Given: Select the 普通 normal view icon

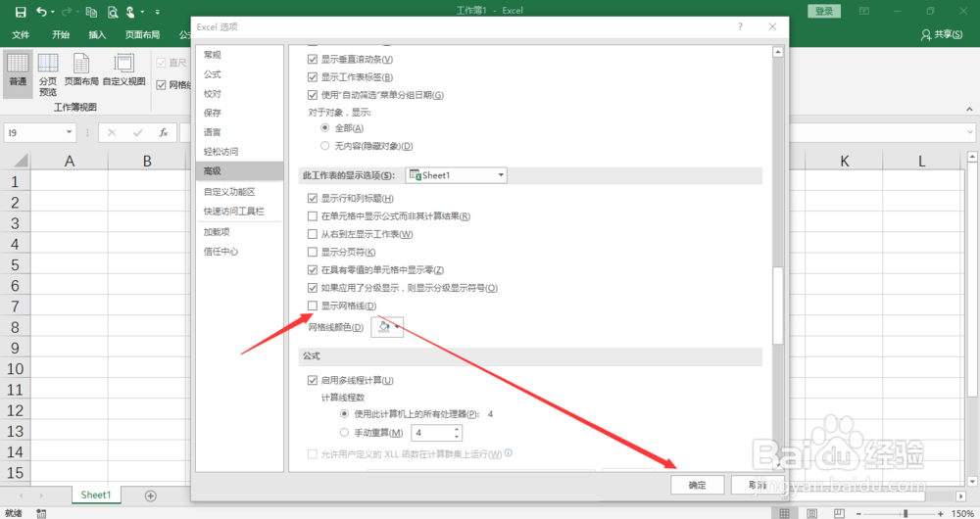Looking at the screenshot, I should point(18,74).
